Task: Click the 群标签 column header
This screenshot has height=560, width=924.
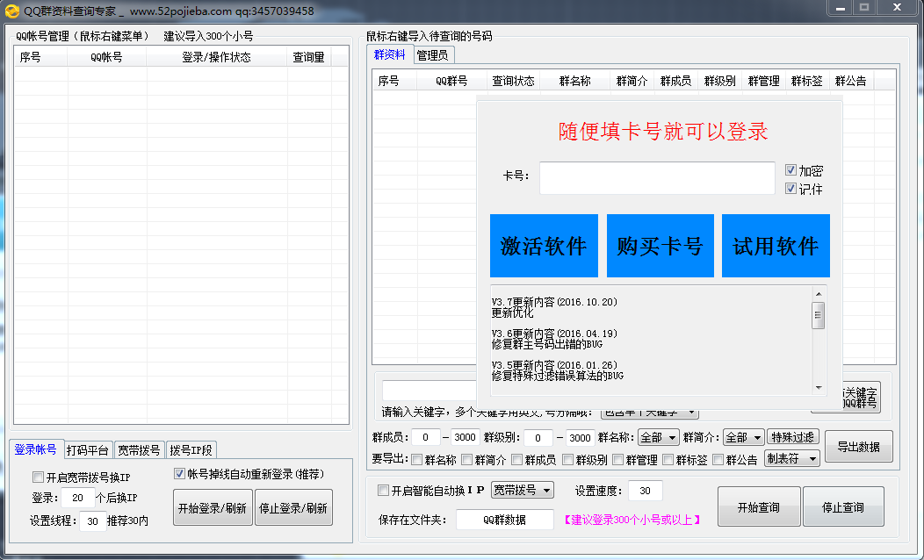Action: 806,82
